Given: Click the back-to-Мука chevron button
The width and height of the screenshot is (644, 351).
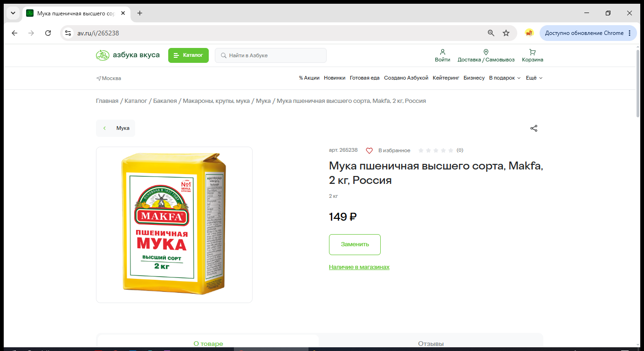Looking at the screenshot, I should coord(116,128).
